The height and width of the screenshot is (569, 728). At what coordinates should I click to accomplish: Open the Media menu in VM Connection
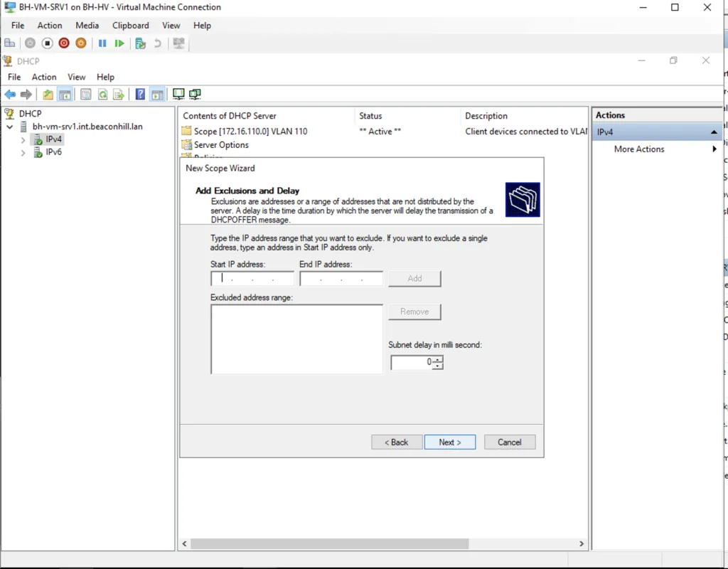click(87, 26)
